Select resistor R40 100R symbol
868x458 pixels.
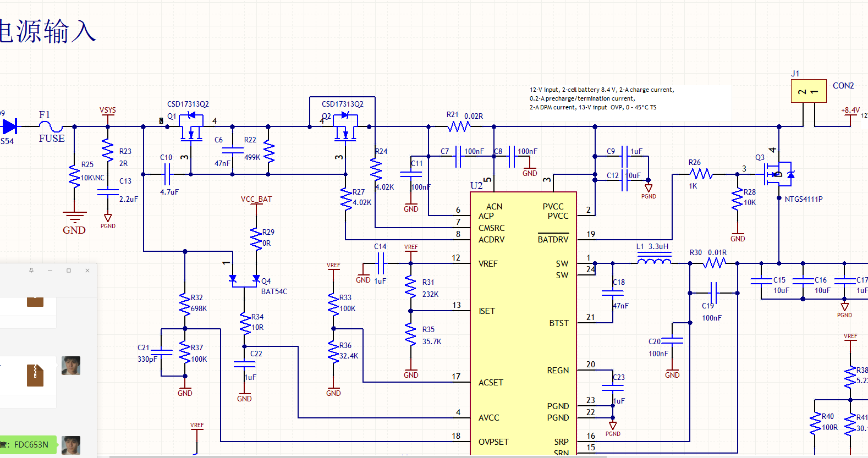815,423
